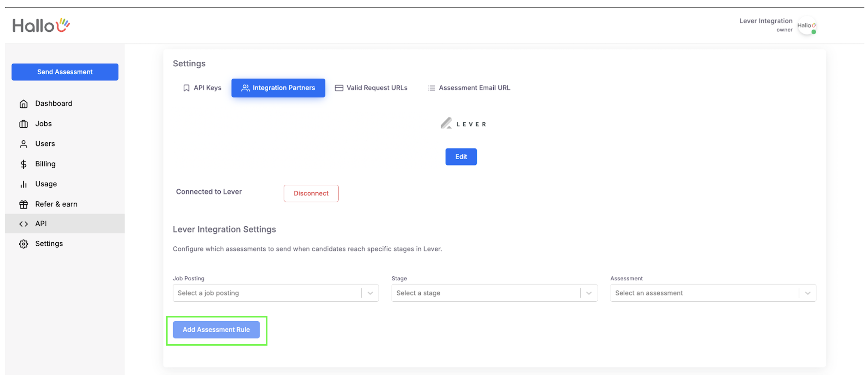
Task: Click the Usage bar chart icon
Action: click(x=23, y=184)
